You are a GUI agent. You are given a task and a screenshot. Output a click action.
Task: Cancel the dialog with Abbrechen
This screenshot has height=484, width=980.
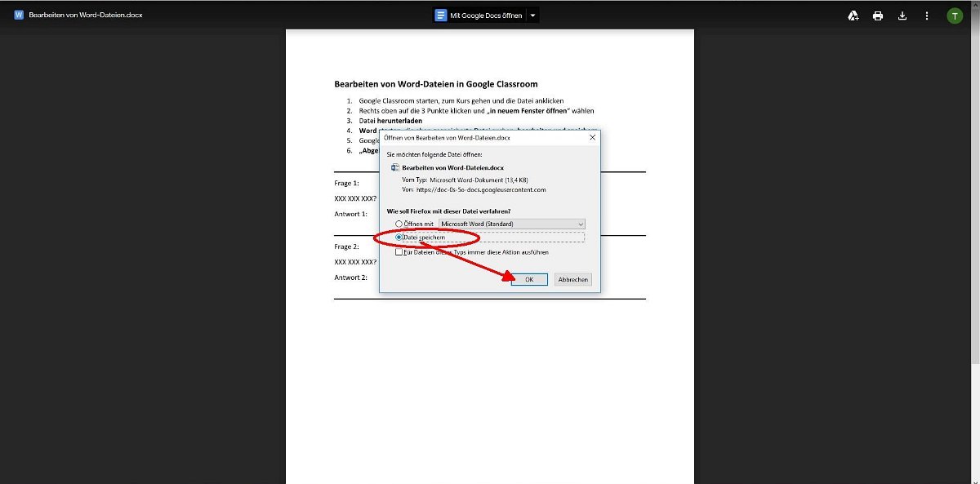tap(572, 279)
